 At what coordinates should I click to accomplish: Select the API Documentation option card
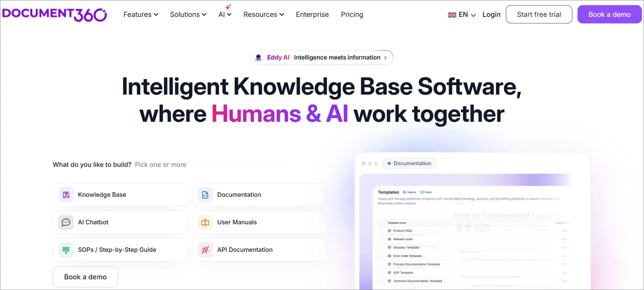[x=259, y=250]
